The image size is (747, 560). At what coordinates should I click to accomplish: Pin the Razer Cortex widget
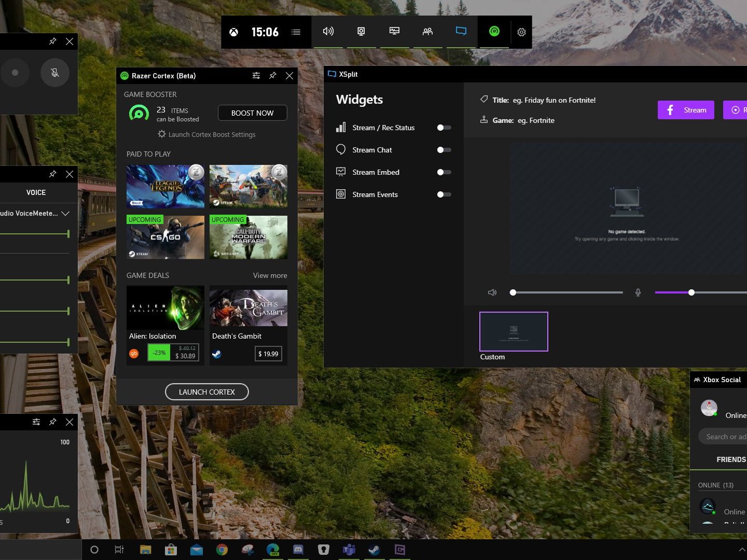pos(273,76)
